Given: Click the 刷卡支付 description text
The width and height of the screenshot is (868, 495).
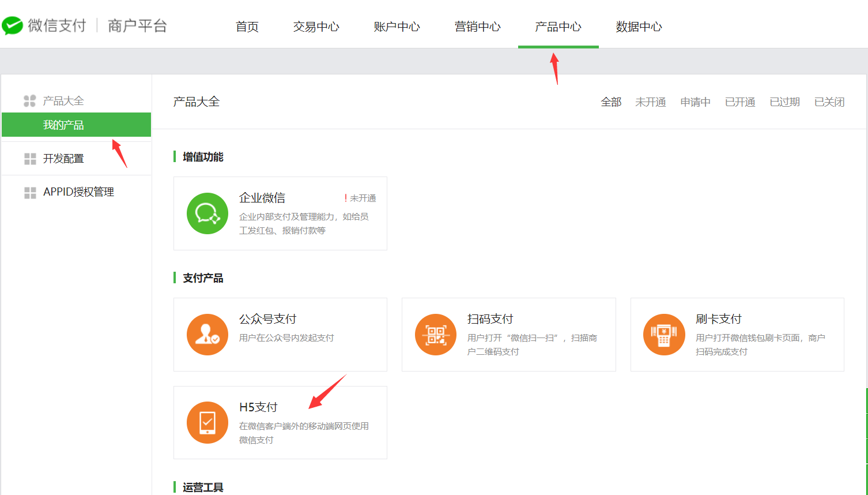Looking at the screenshot, I should tap(760, 345).
